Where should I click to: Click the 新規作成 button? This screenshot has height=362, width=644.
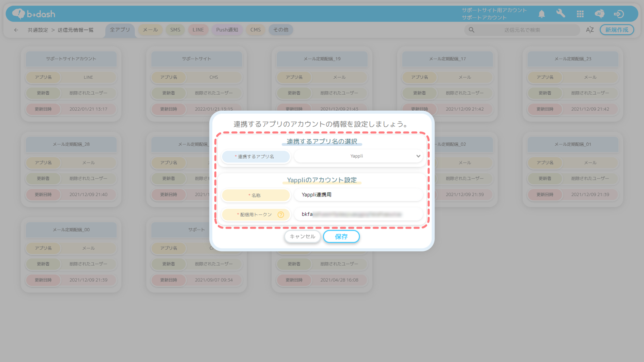[x=616, y=30]
